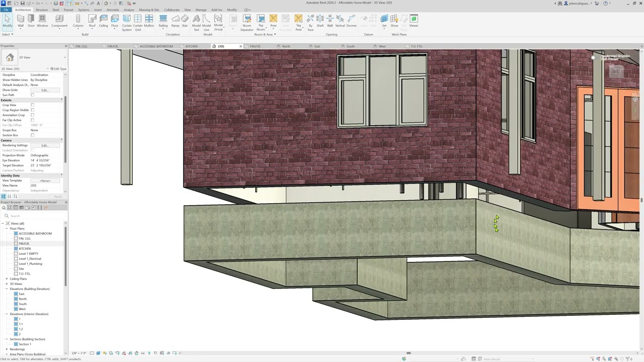The width and height of the screenshot is (644, 362).
Task: Select the Wall opening tool
Action: pos(330,21)
